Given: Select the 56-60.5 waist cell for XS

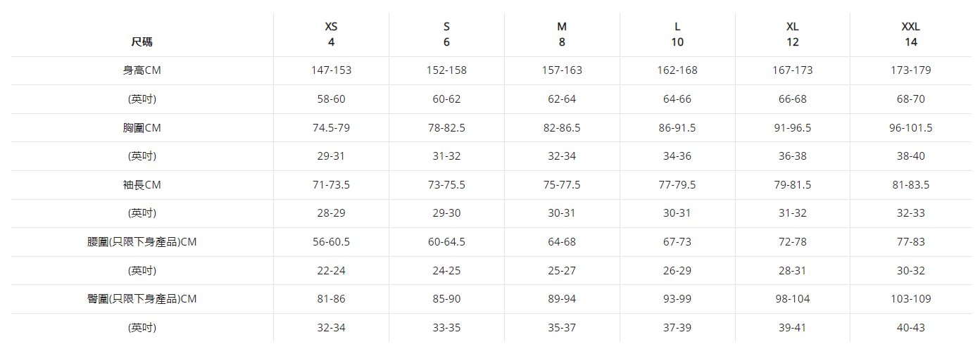Looking at the screenshot, I should click(331, 242).
